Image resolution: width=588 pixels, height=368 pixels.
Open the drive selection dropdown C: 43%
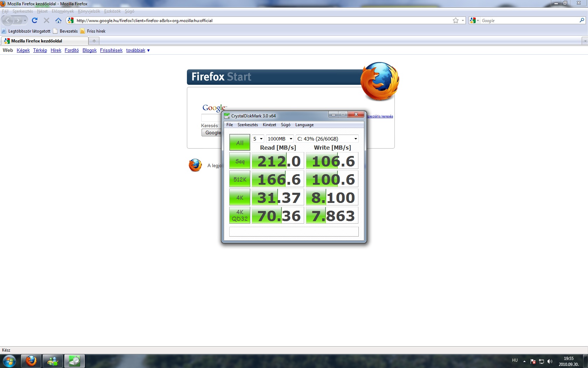[x=327, y=139]
